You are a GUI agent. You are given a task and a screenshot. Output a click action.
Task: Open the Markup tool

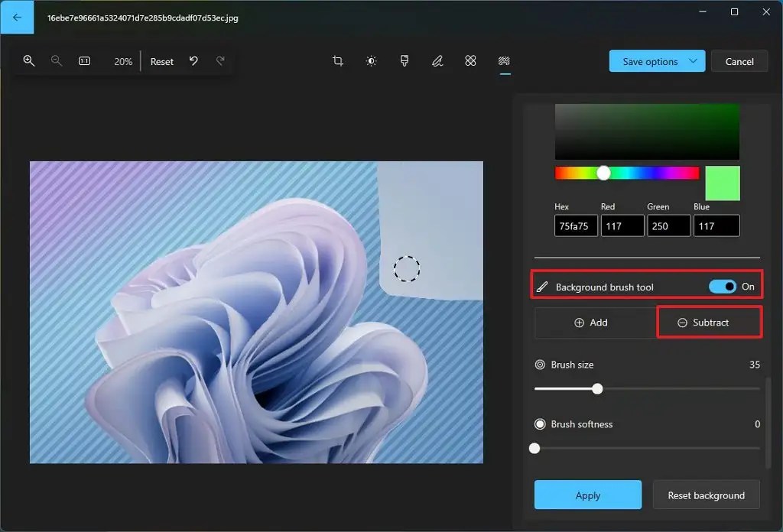[x=437, y=61]
